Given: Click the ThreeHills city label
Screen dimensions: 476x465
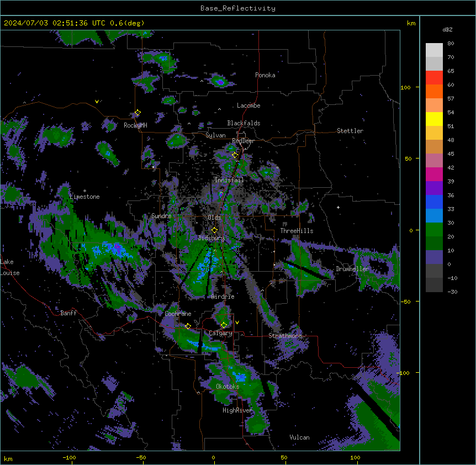Looking at the screenshot, I should tap(297, 231).
